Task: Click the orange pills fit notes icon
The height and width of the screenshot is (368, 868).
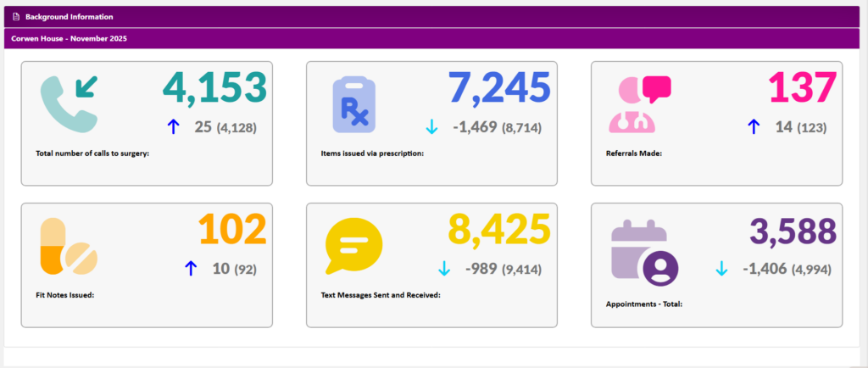Action: tap(69, 247)
